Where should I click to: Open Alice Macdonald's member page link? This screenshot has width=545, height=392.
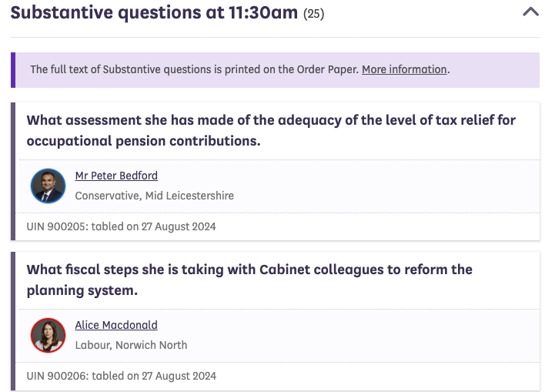[116, 326]
